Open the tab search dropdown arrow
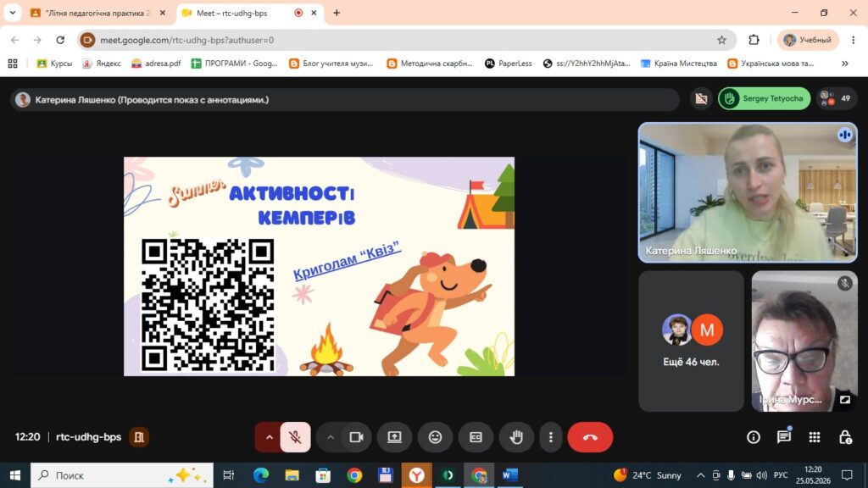Viewport: 868px width, 488px height. [12, 13]
